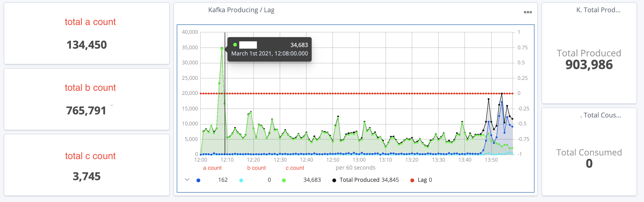Click the total a count panel title

(90, 22)
